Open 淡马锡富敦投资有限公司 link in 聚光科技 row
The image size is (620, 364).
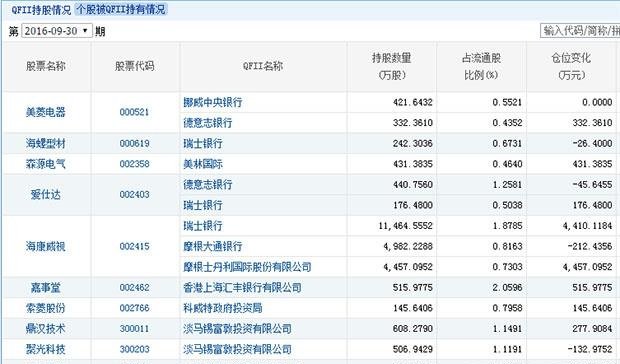click(x=237, y=349)
